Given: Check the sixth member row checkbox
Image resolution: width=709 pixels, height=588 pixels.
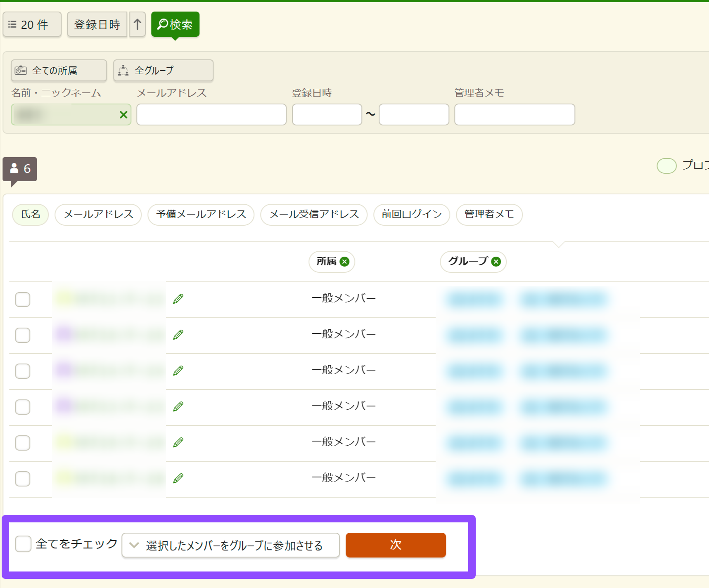Looking at the screenshot, I should click(23, 479).
